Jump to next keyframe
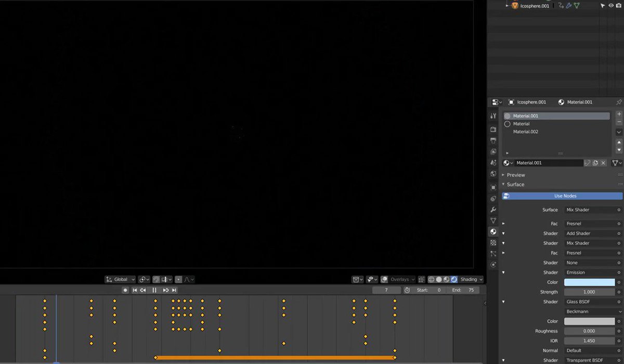This screenshot has width=624, height=364. [166, 290]
